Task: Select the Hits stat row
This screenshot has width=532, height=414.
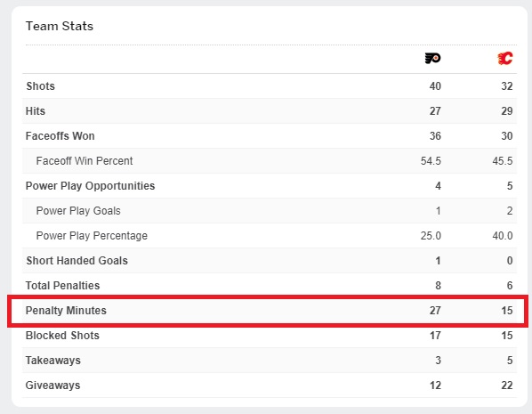Action: tap(270, 111)
